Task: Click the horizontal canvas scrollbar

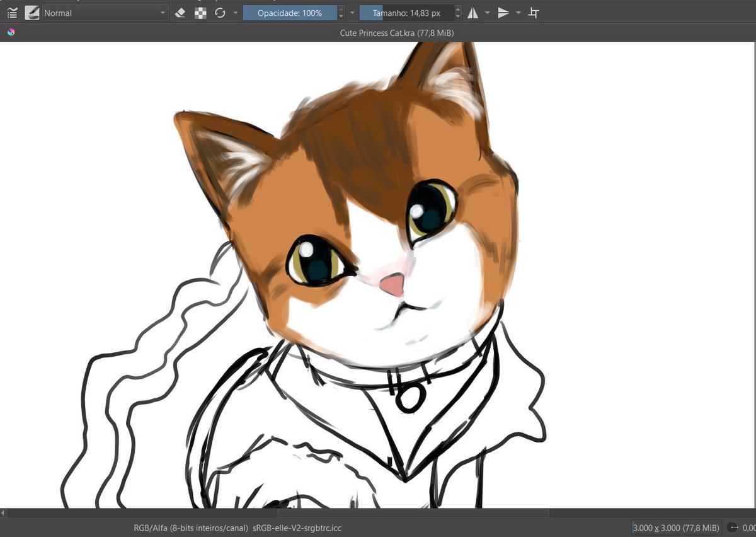Action: point(413,513)
